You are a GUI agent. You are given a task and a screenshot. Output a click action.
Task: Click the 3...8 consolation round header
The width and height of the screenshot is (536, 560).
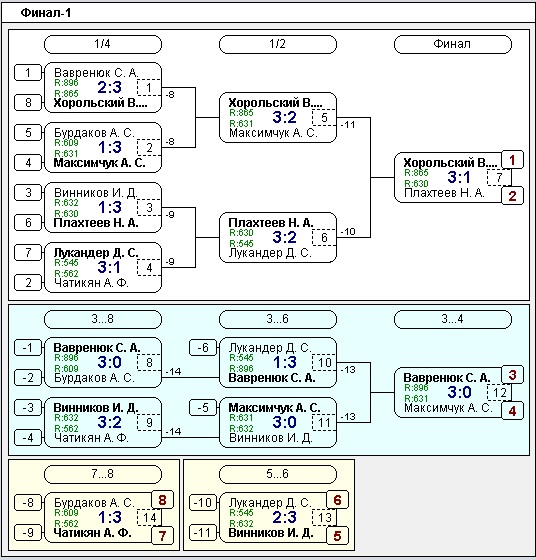pyautogui.click(x=103, y=319)
